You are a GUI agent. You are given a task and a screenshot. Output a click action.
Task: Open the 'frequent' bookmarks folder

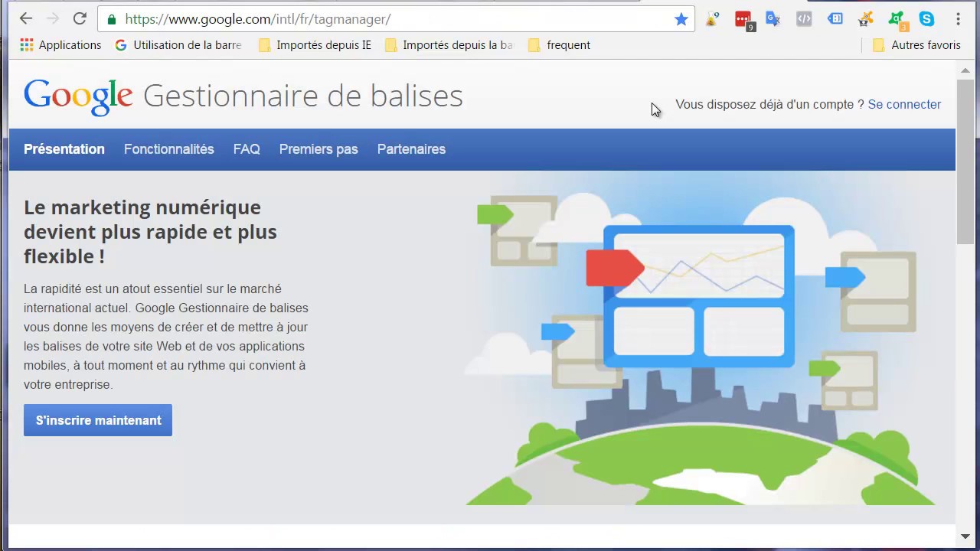coord(559,45)
